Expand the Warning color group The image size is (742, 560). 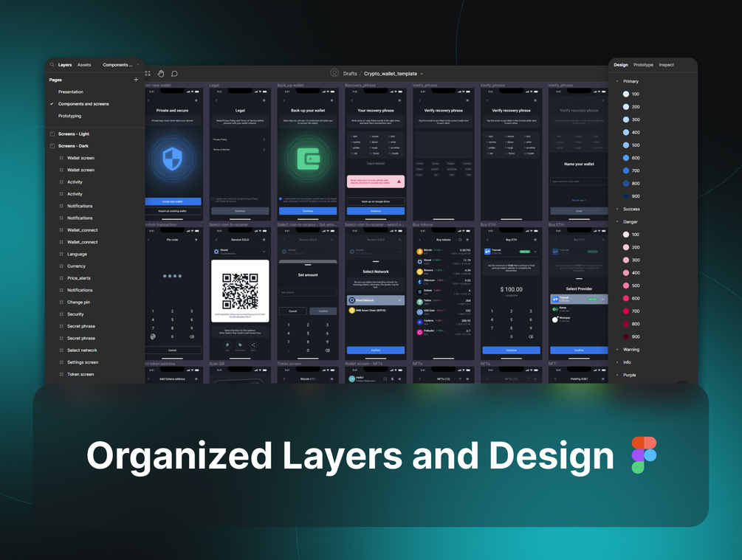617,350
